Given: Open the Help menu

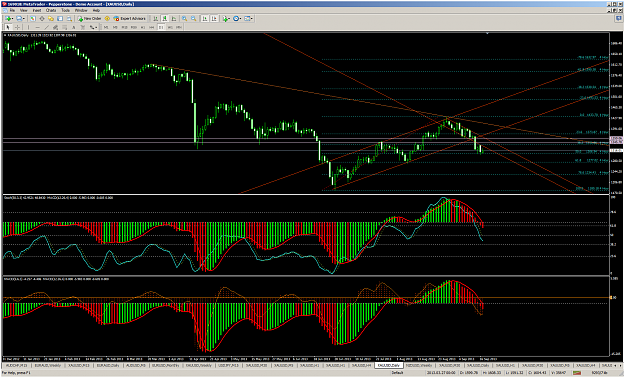Looking at the screenshot, I should [x=96, y=10].
